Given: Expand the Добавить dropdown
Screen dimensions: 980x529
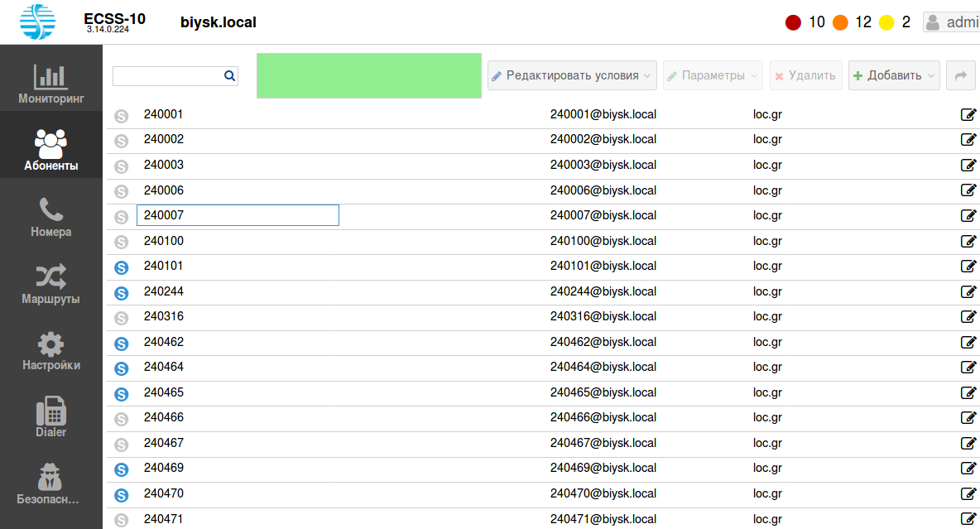Looking at the screenshot, I should click(x=893, y=76).
